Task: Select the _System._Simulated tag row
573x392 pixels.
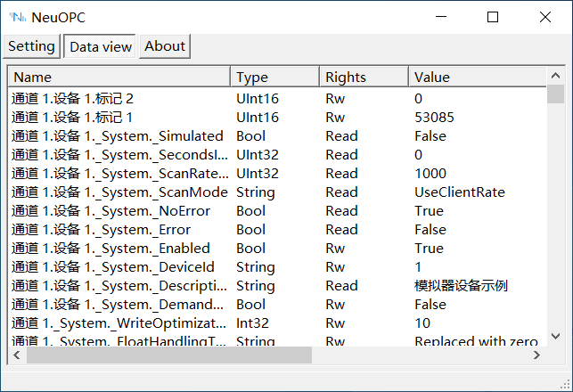Action: (117, 136)
